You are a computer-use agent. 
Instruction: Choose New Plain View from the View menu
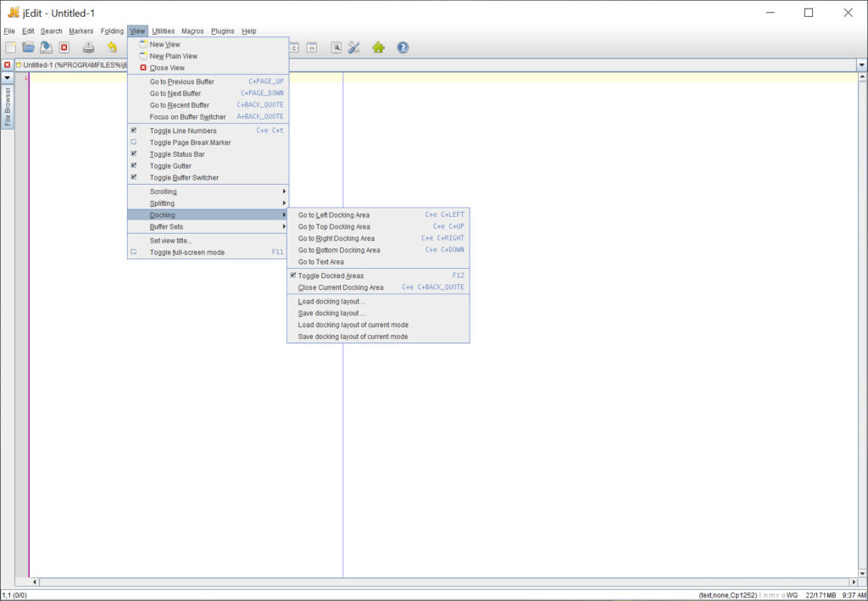209,56
